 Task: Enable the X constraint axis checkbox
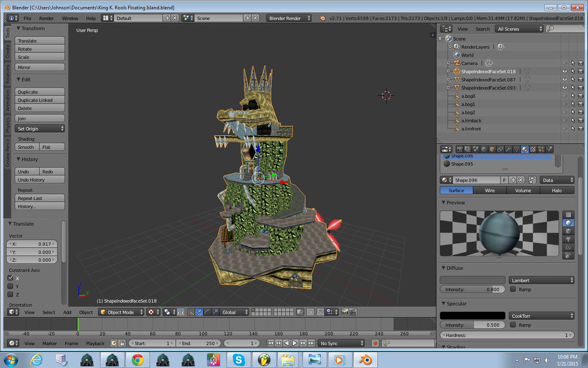(10, 278)
